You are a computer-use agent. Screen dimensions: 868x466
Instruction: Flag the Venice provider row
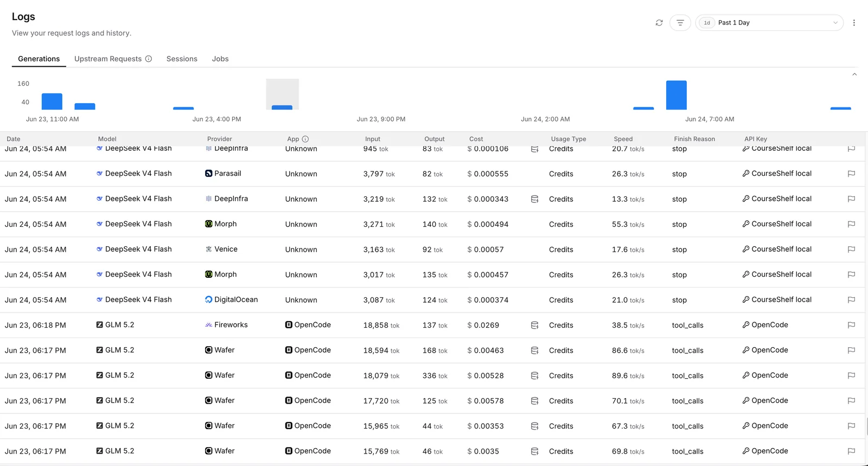click(851, 250)
